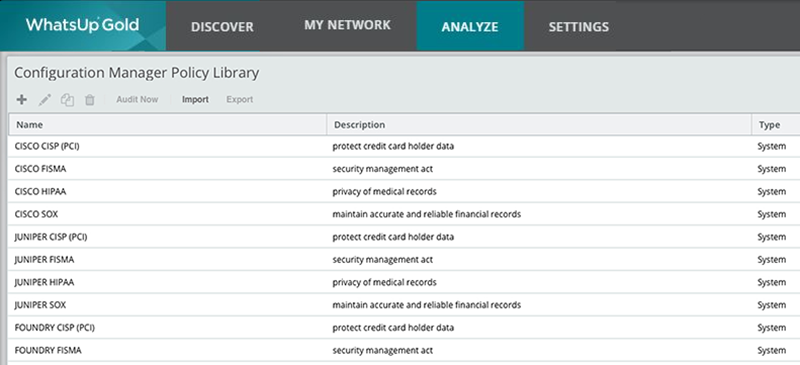Open the Discover tab
The image size is (800, 365).
pos(222,27)
